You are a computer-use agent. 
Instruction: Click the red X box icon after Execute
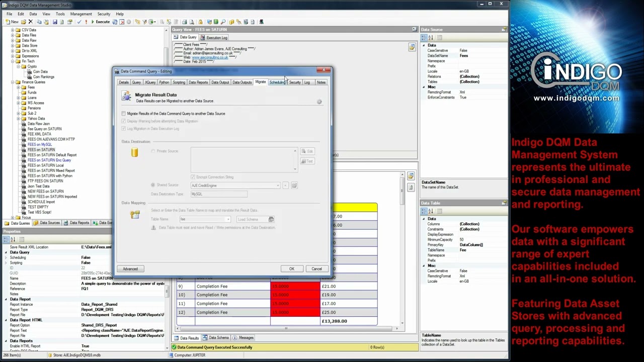(x=122, y=22)
